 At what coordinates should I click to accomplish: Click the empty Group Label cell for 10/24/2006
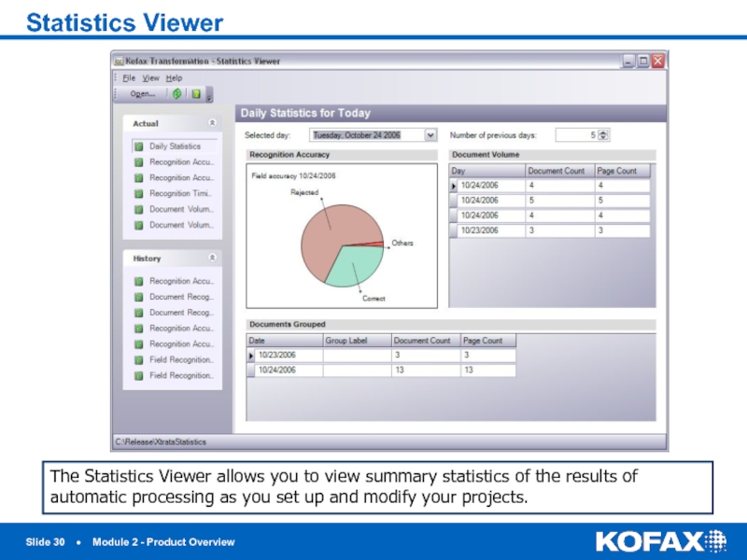[357, 371]
